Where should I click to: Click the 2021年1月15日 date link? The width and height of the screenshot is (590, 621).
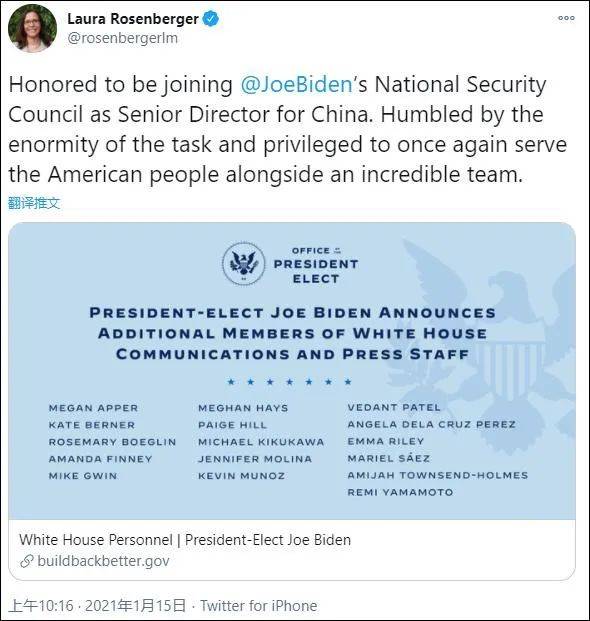tap(135, 606)
